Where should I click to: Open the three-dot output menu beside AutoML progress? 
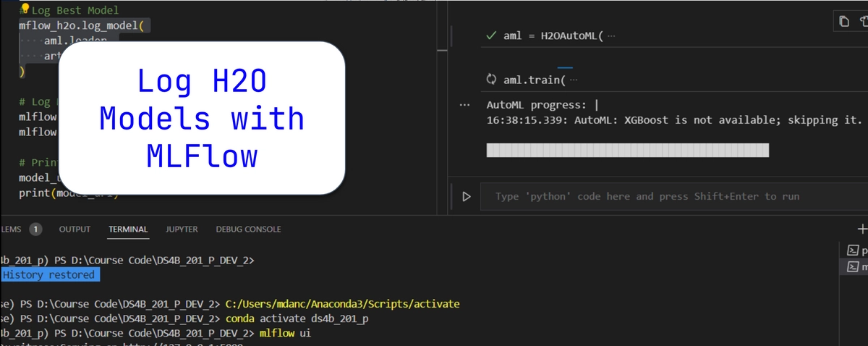[465, 105]
